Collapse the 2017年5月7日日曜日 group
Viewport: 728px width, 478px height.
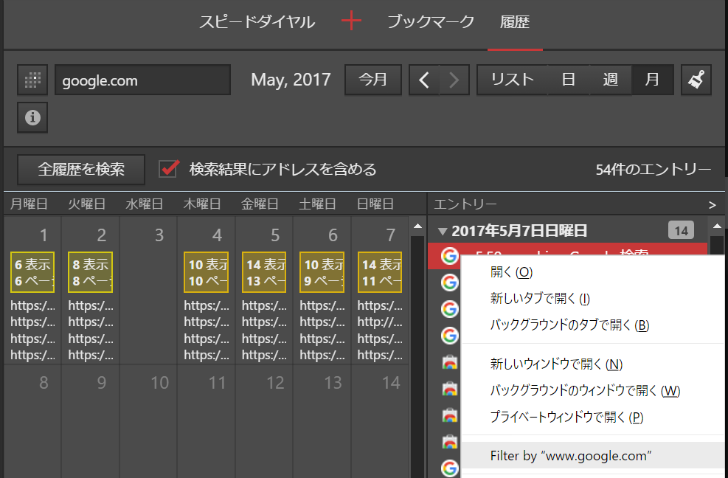pos(442,231)
